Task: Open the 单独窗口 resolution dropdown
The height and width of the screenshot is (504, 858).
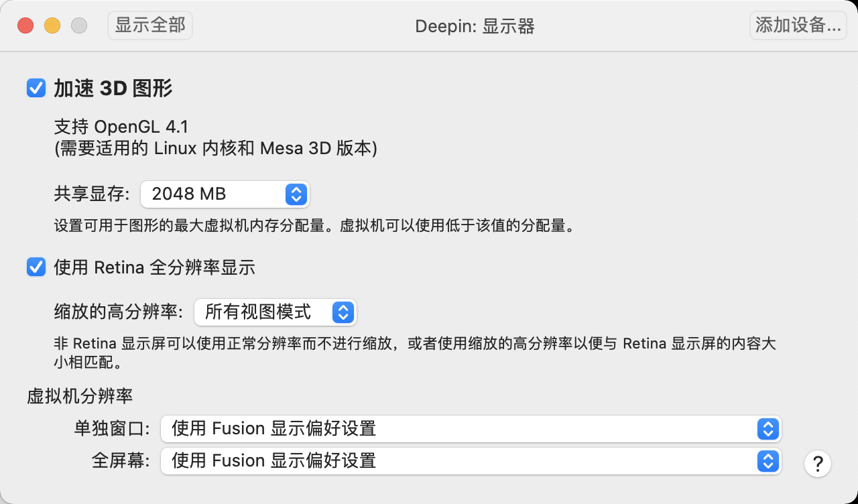Action: tap(471, 428)
